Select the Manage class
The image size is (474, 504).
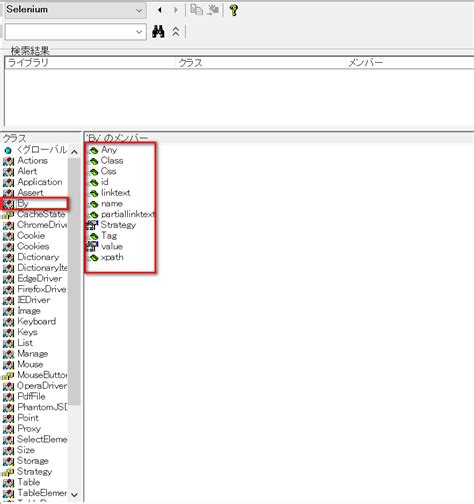[25, 353]
